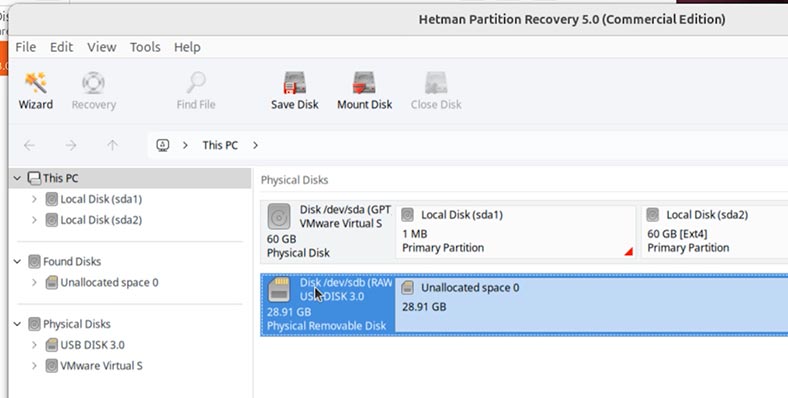
Task: Click the chevron after This PC in the address bar
Action: tap(255, 145)
